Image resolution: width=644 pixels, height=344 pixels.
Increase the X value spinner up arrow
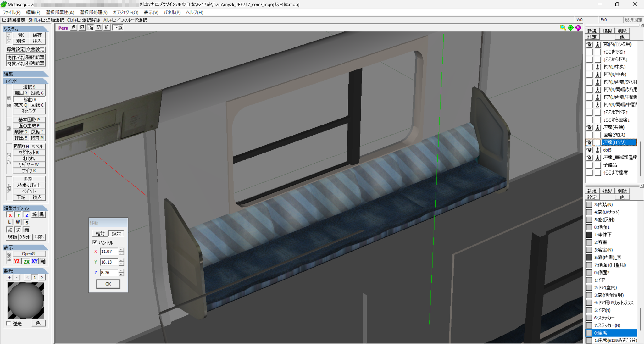tap(121, 250)
